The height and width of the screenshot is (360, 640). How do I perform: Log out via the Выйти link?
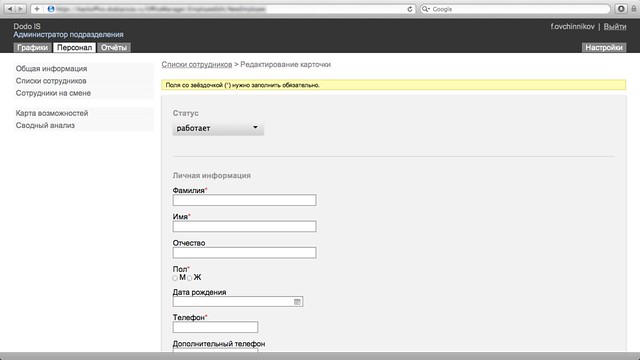click(x=615, y=27)
